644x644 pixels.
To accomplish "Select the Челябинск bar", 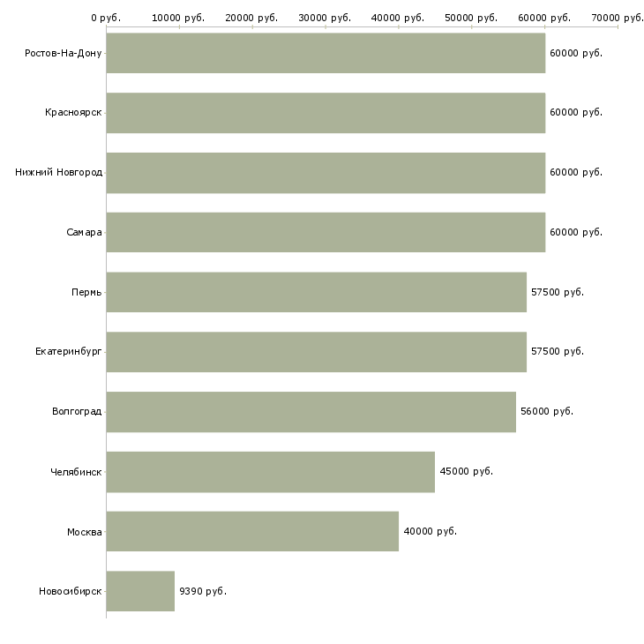I will coord(271,471).
